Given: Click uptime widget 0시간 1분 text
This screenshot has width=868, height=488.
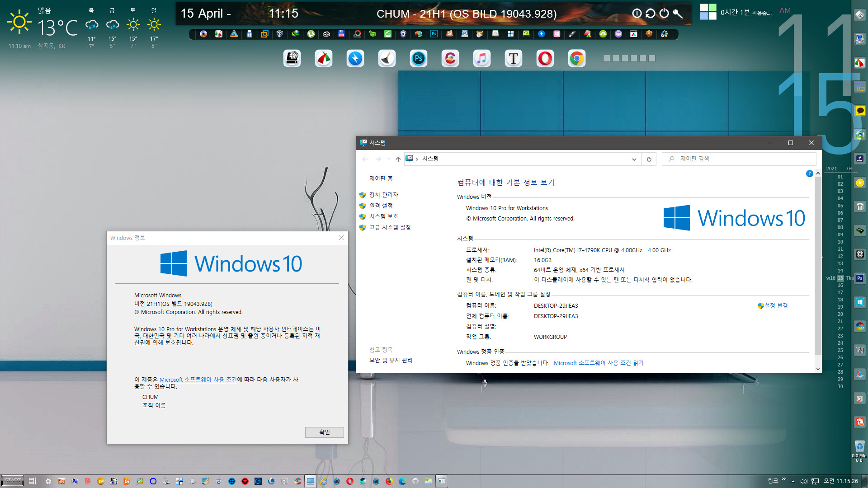Looking at the screenshot, I should tap(746, 13).
